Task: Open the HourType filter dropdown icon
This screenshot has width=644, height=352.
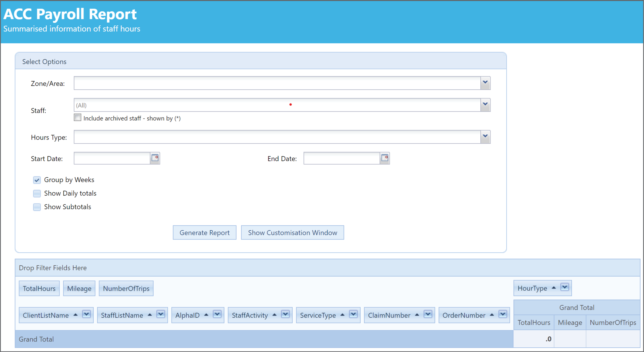Action: (565, 288)
